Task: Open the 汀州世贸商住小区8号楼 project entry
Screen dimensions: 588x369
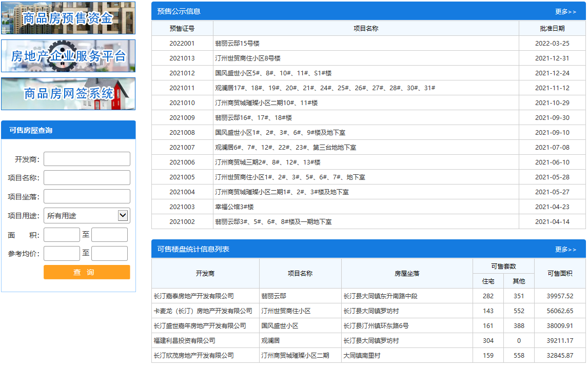Action: [x=248, y=58]
